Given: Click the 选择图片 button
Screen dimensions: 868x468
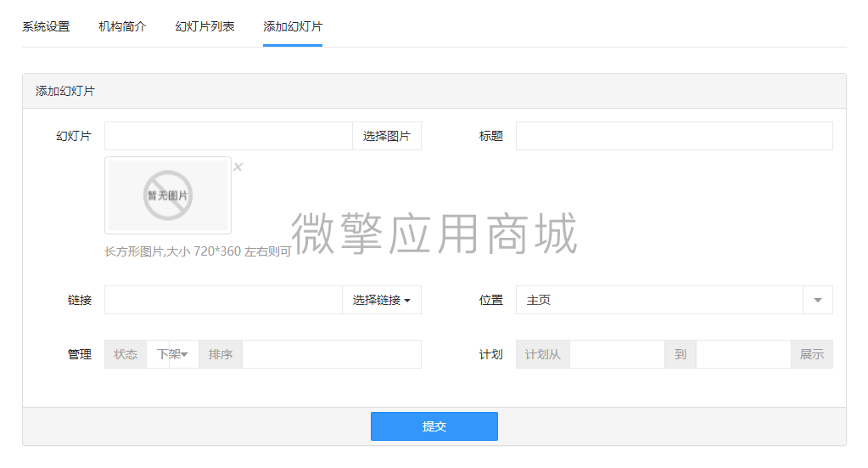Looking at the screenshot, I should tap(387, 136).
